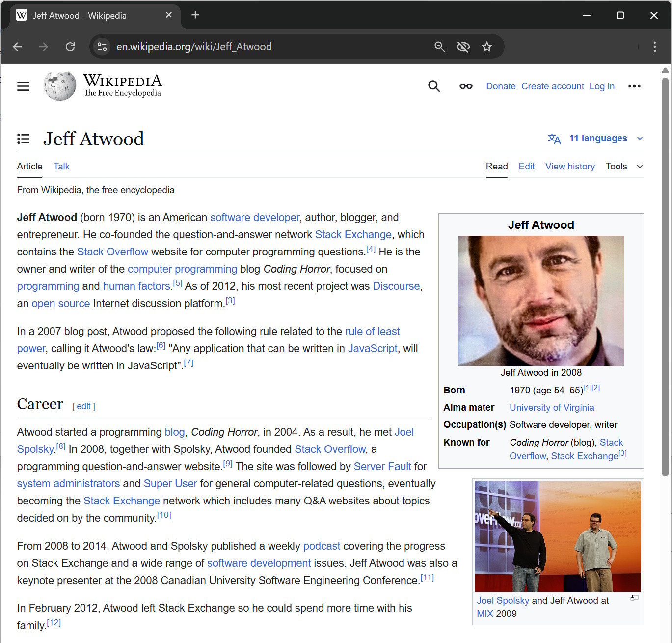Open browser zoom magnifier in address bar
The height and width of the screenshot is (643, 672).
(x=439, y=47)
